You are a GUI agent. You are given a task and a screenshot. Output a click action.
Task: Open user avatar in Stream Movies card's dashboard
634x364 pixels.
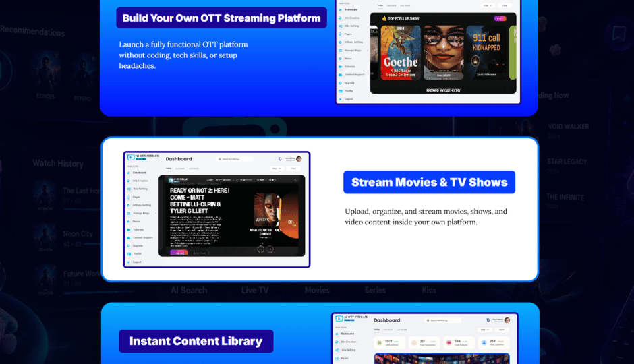pos(299,159)
